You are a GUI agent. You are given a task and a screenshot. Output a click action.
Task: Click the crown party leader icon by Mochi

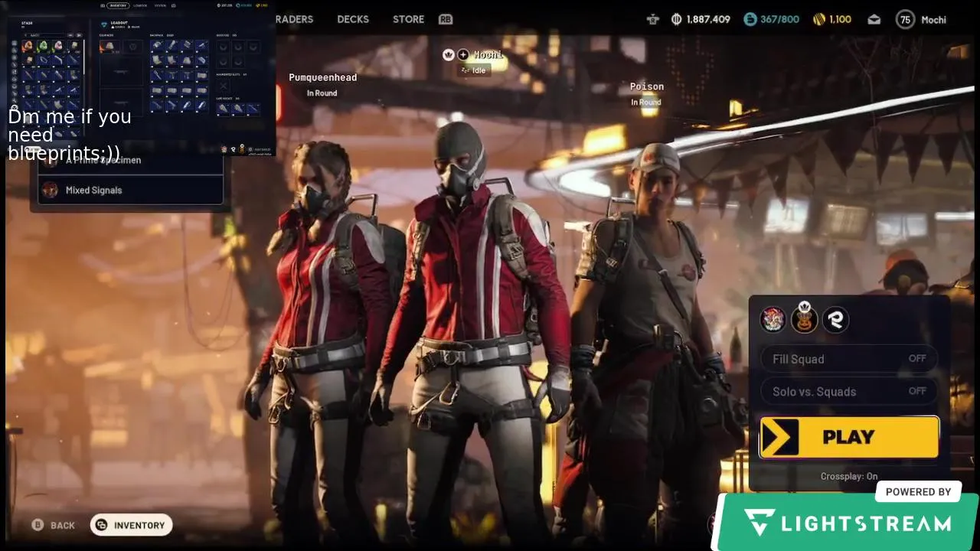pyautogui.click(x=449, y=54)
